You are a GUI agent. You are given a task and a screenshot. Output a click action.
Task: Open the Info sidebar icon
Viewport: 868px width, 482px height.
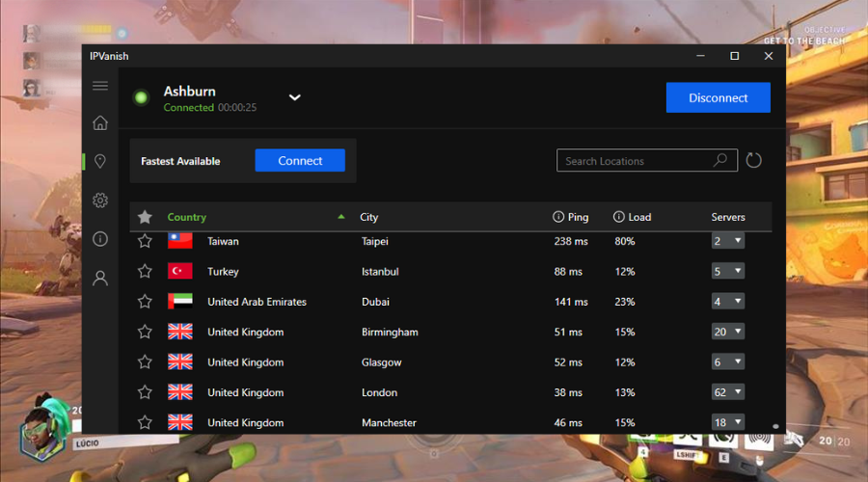100,239
